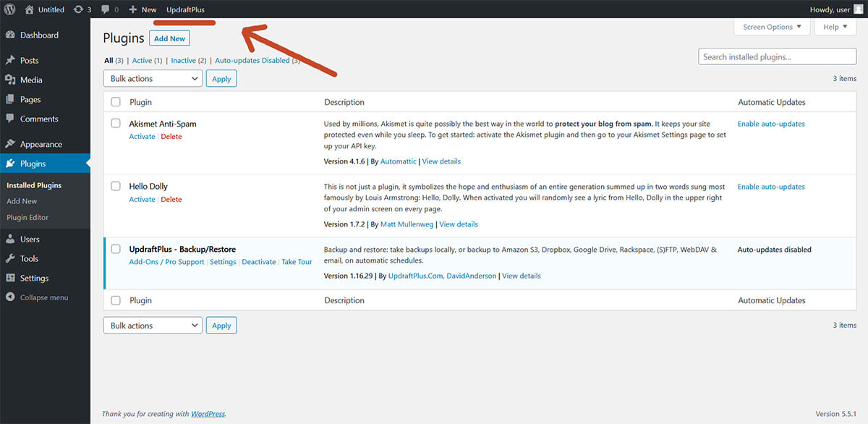Open the comments bubble icon in admin bar
The image size is (868, 424).
[x=106, y=9]
